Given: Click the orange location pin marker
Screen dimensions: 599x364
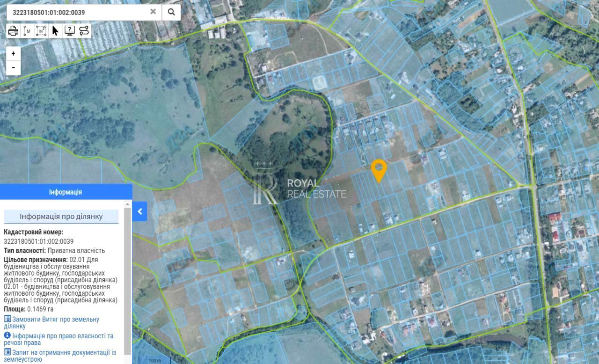Looking at the screenshot, I should coord(379,169).
